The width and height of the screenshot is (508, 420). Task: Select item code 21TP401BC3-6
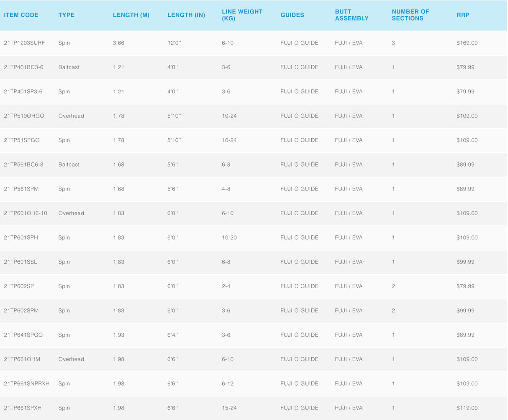[23, 67]
